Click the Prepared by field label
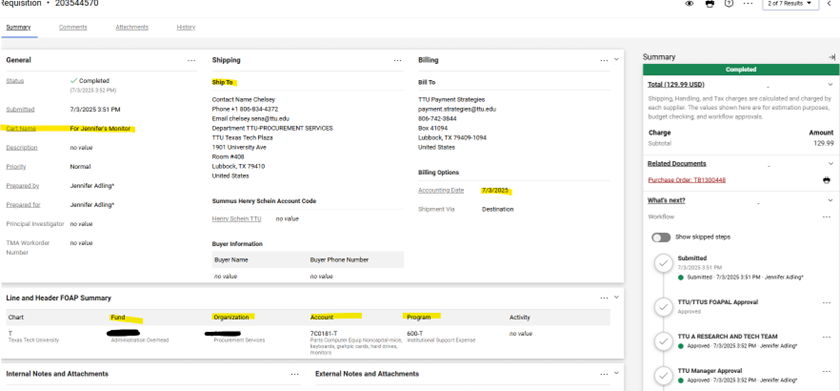The width and height of the screenshot is (840, 391). point(22,186)
